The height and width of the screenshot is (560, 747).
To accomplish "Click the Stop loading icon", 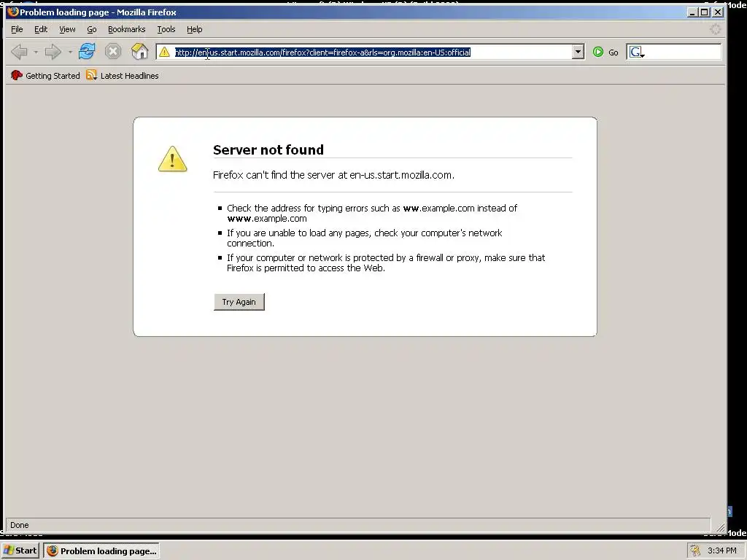I will 113,52.
